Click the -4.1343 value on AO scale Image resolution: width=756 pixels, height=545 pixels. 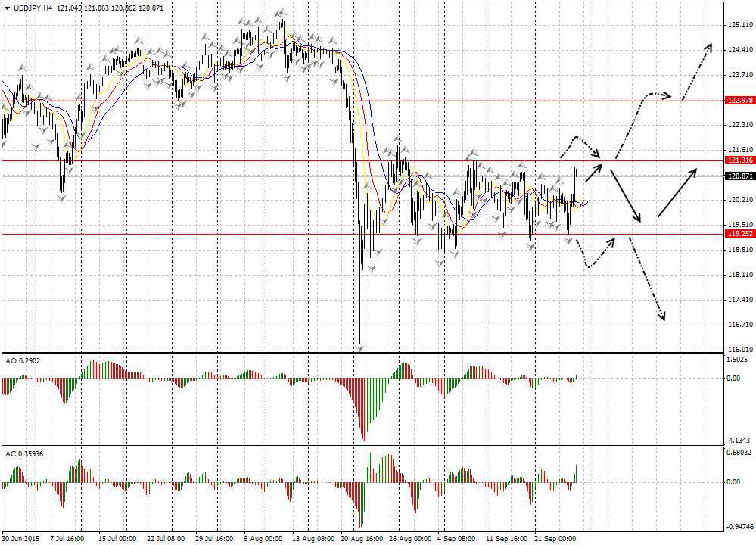click(739, 440)
